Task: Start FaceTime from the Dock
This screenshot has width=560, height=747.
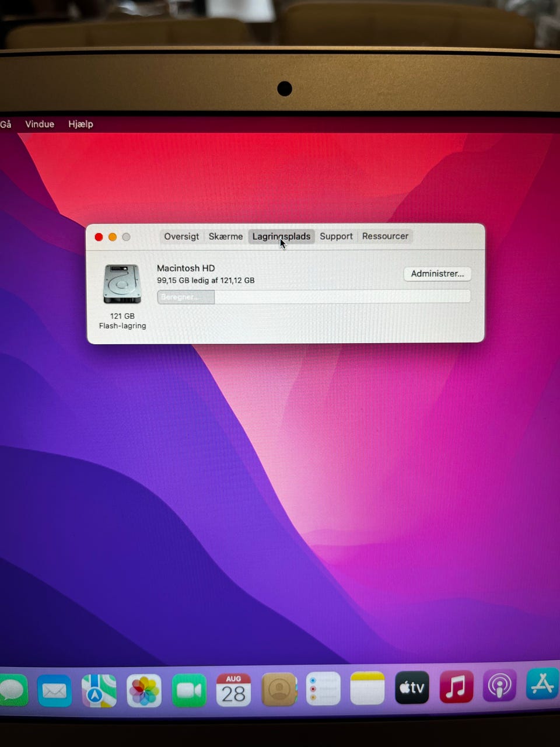Action: [x=189, y=690]
